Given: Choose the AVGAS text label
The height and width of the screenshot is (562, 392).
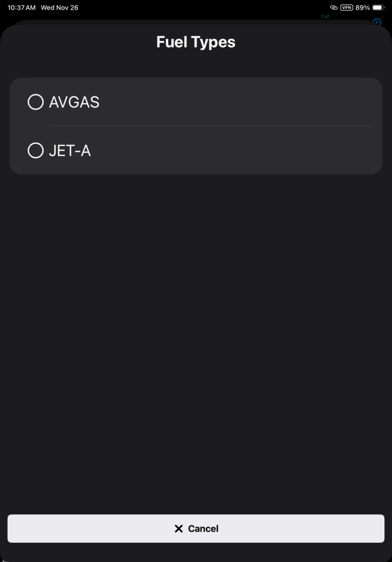Looking at the screenshot, I should pos(74,102).
